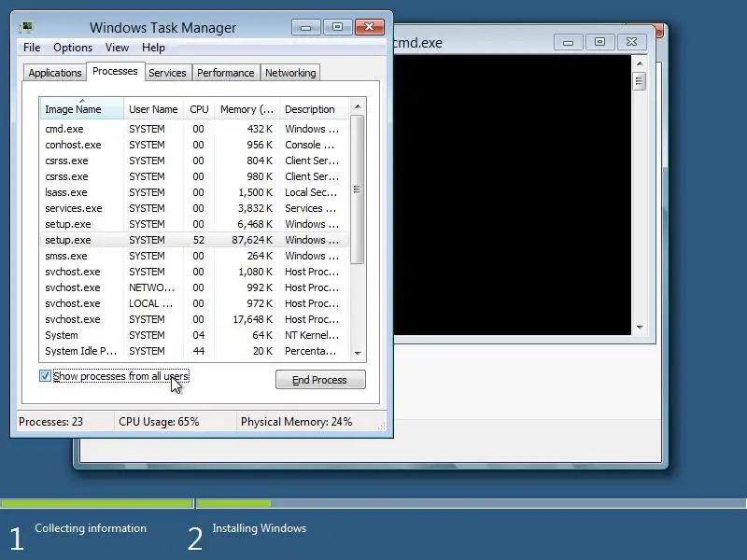Screen dimensions: 747x560
Task: Close the cmd.exe window
Action: pos(632,42)
